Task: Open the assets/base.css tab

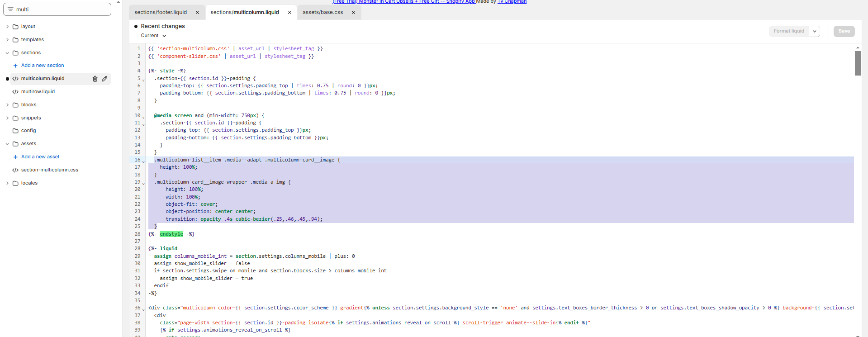Action: (x=323, y=12)
